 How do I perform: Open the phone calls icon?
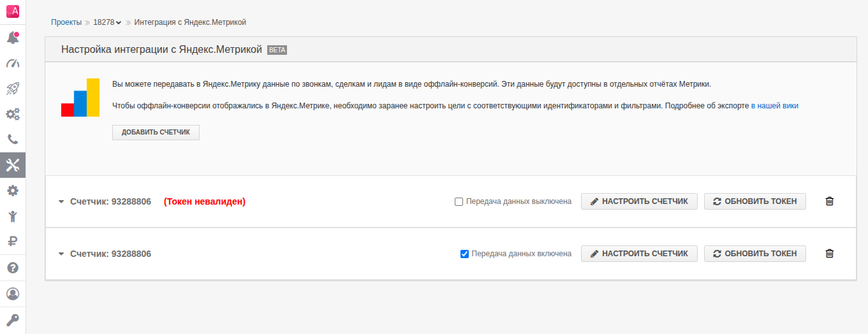[x=13, y=140]
